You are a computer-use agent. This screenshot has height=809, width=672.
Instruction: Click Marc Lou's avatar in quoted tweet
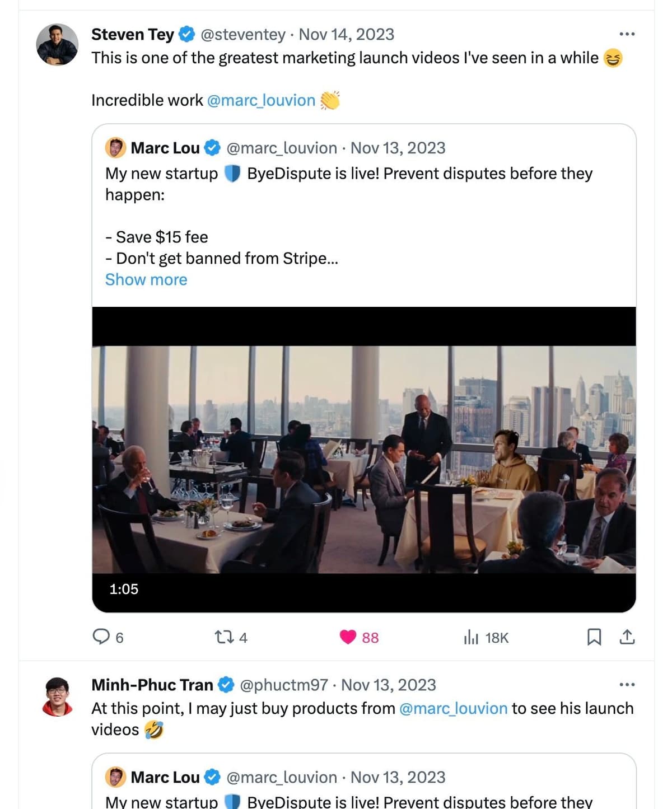(115, 148)
